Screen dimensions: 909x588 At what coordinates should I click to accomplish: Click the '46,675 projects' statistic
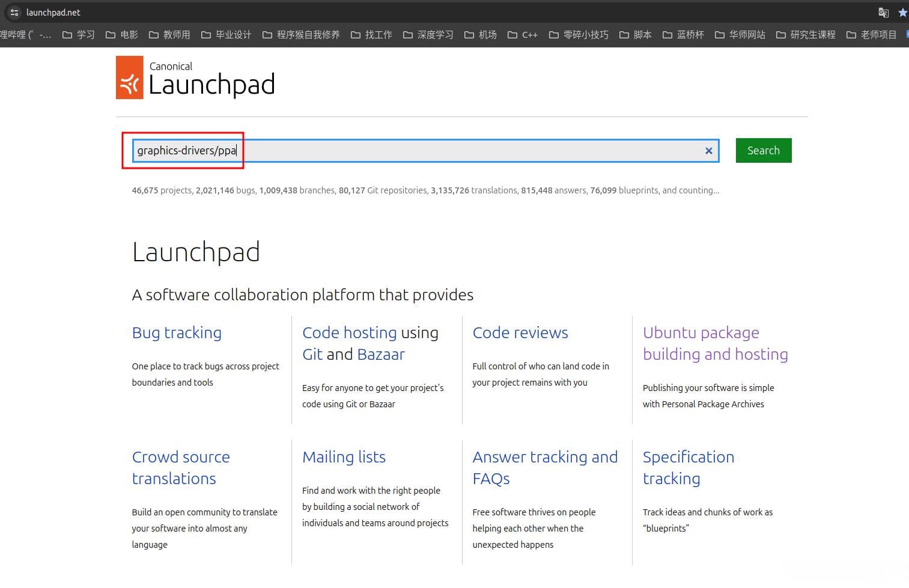click(162, 190)
